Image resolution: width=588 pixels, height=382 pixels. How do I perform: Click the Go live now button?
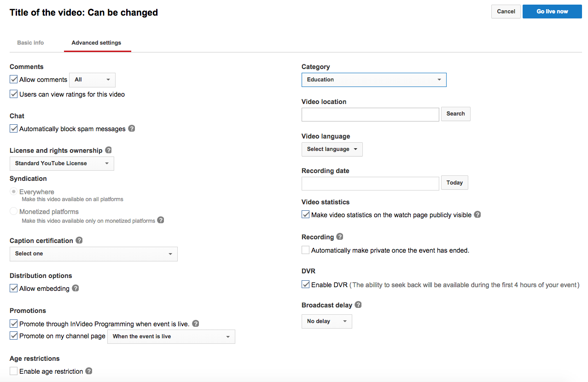tap(552, 12)
